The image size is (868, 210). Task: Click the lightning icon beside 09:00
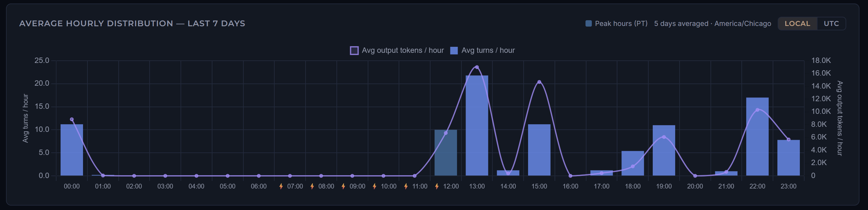coord(343,186)
